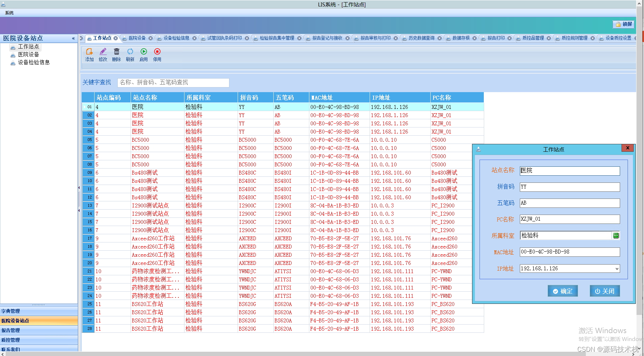Viewport: 644px width, 356px height.
Task: Close the 检验报告集中管理 tab
Action: tap(299, 38)
